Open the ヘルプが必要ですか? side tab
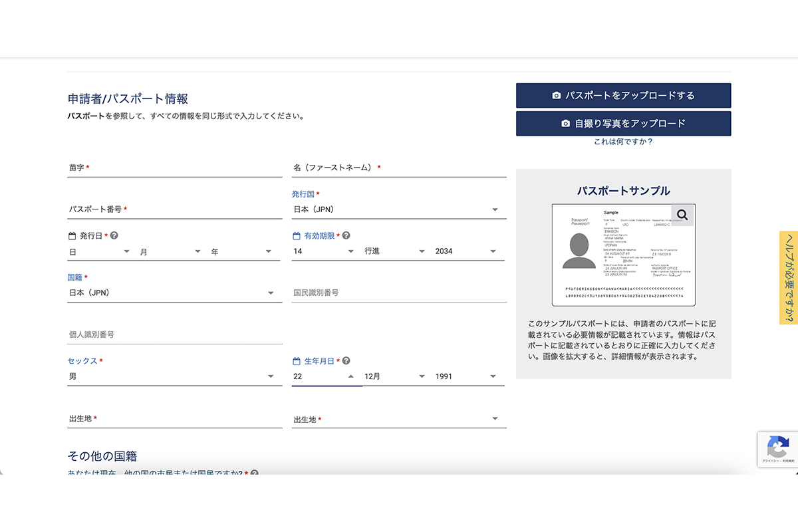798x532 pixels. [789, 278]
